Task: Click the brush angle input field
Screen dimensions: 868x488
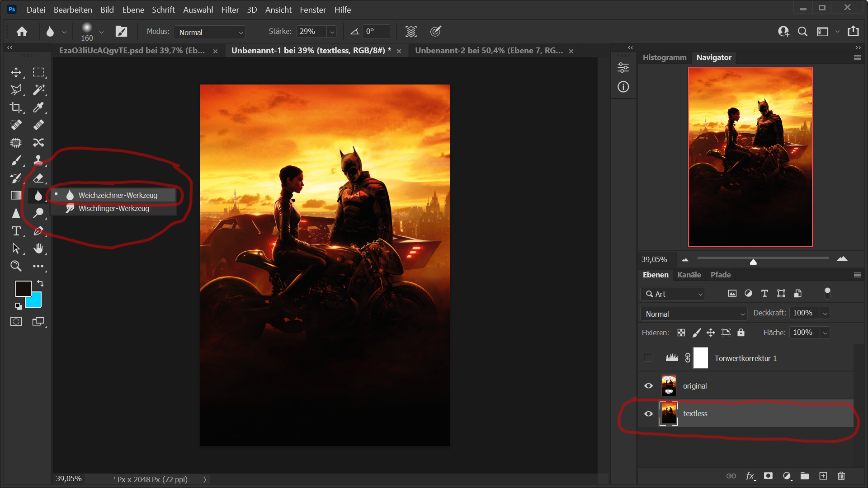Action: (x=376, y=32)
